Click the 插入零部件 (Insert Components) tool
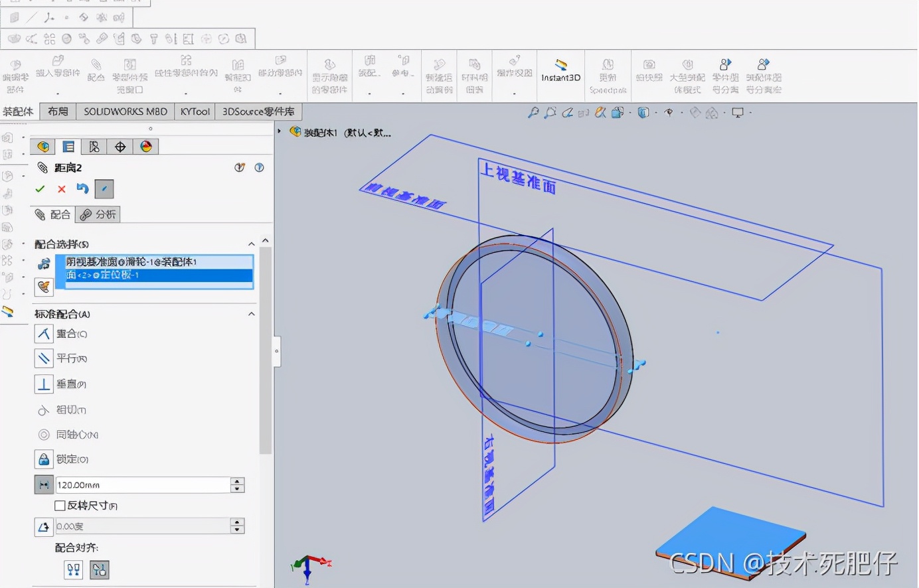This screenshot has height=588, width=919. coord(58,73)
